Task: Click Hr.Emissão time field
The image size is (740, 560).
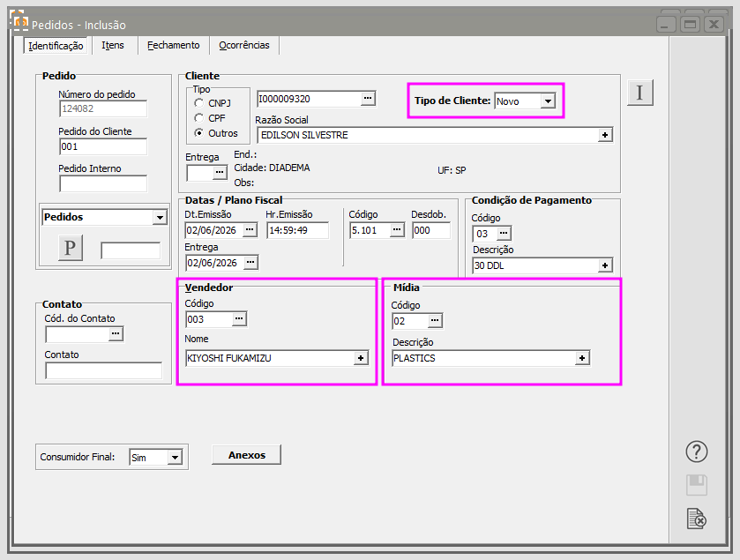Action: [x=298, y=230]
